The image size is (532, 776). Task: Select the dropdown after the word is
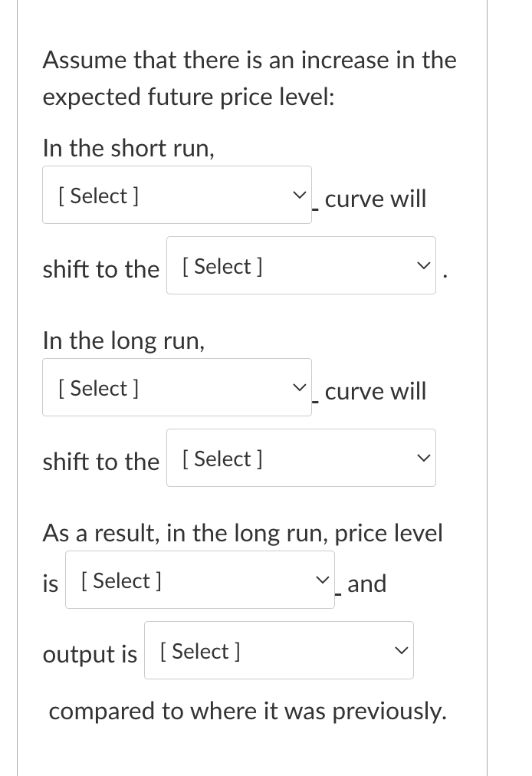click(x=199, y=580)
